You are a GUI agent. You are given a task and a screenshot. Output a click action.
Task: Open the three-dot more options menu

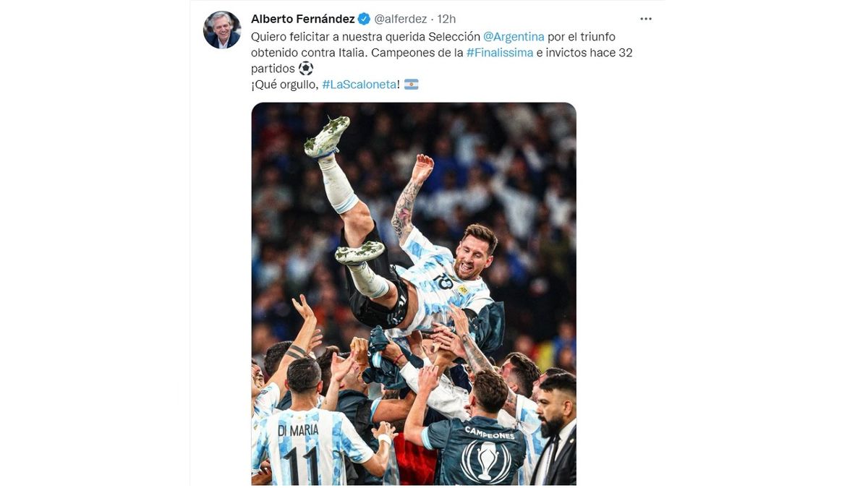pyautogui.click(x=646, y=19)
